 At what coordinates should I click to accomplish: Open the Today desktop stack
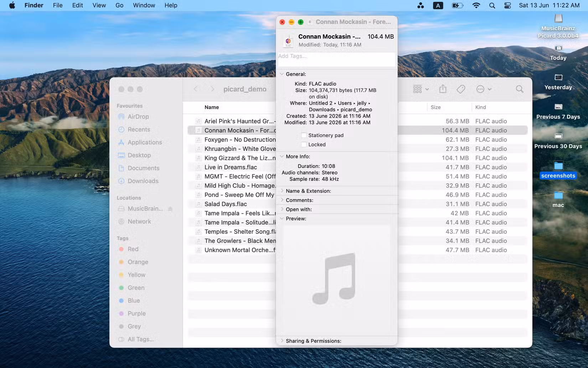(x=558, y=52)
